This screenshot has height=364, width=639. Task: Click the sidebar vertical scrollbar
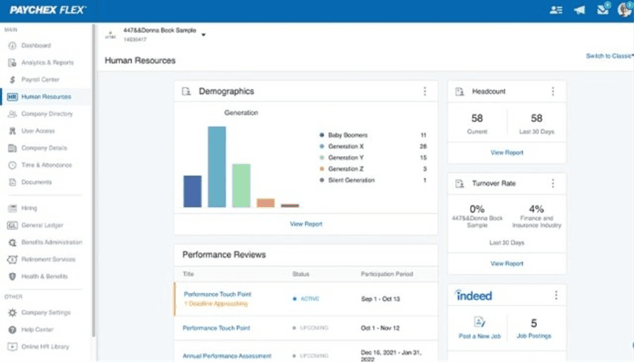tap(93, 181)
